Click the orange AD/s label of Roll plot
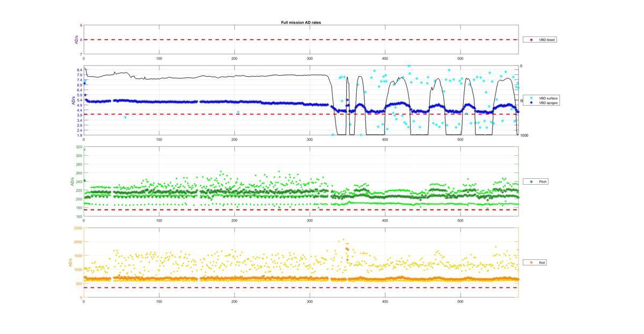This screenshot has height=334, width=644. click(x=70, y=263)
